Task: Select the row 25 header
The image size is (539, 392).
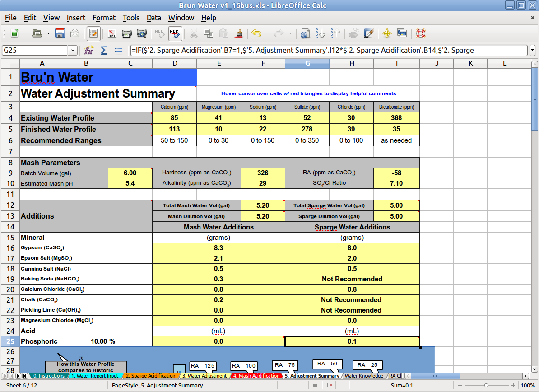Action: coord(10,341)
